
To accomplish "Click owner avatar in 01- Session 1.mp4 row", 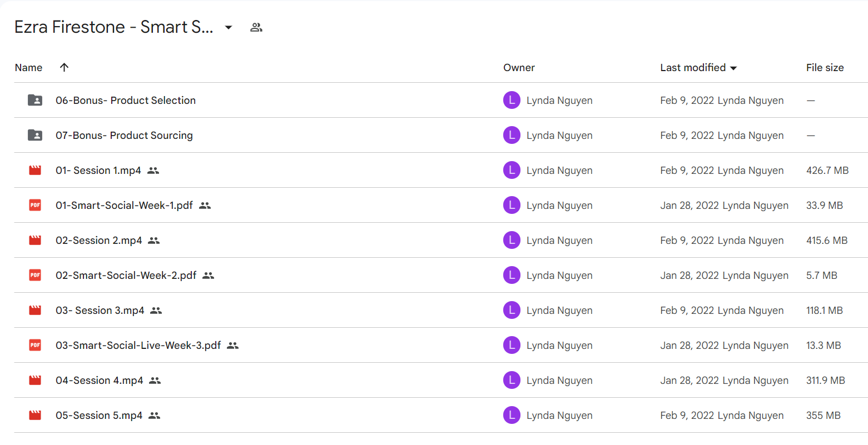I will tap(512, 170).
